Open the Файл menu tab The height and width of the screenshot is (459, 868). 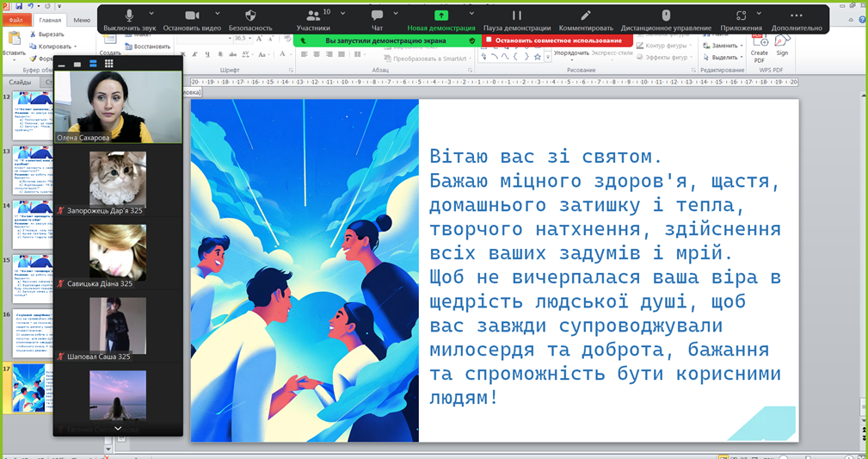pyautogui.click(x=16, y=20)
